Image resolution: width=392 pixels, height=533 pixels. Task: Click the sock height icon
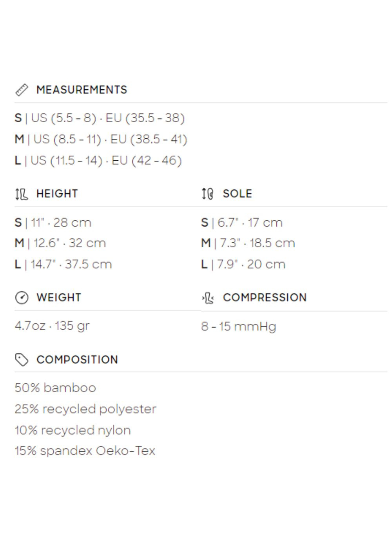coord(22,194)
